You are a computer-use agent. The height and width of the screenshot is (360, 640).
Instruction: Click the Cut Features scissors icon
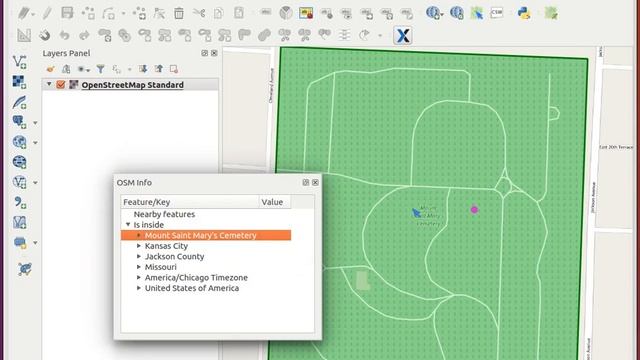coord(199,13)
